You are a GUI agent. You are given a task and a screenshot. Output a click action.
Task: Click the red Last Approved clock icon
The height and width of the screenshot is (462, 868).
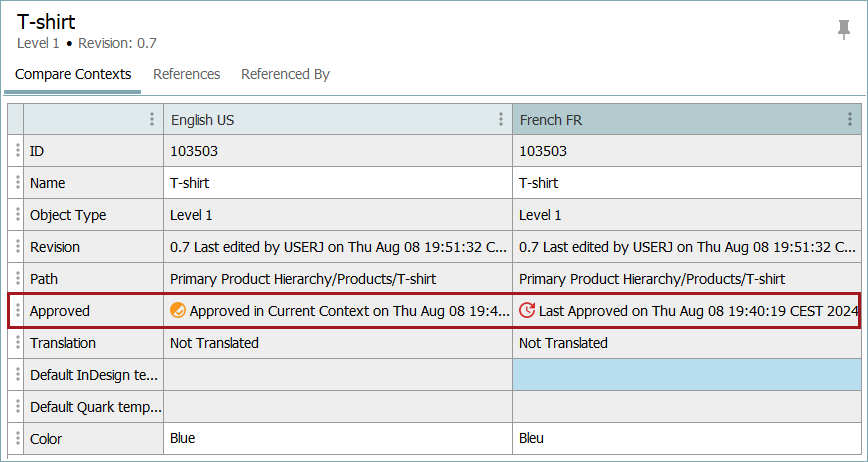click(527, 311)
